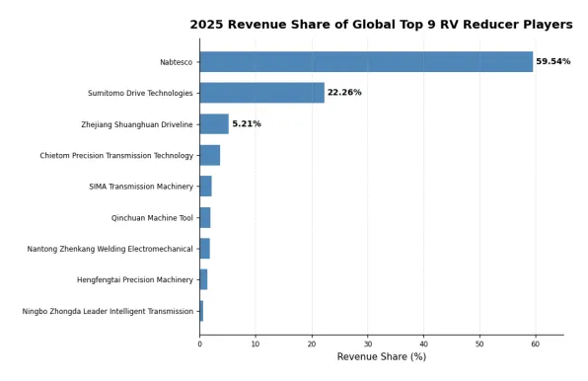Click the Sumitomo Drive Technologies bar
588x381 pixels.
click(262, 93)
